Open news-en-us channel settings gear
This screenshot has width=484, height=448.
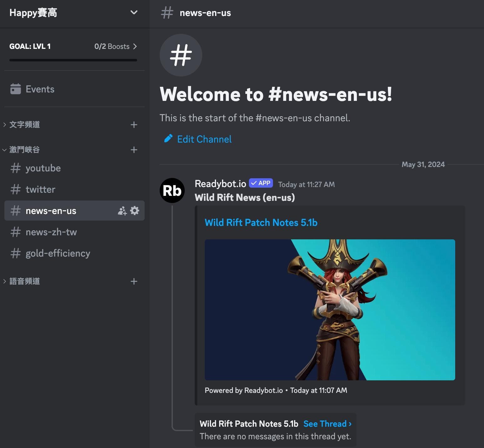(x=134, y=211)
